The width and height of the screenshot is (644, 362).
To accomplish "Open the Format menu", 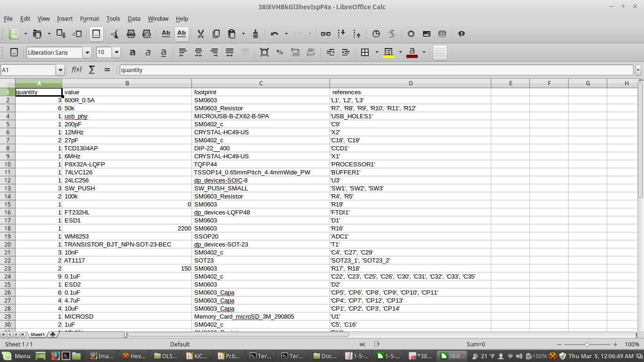I will [90, 19].
